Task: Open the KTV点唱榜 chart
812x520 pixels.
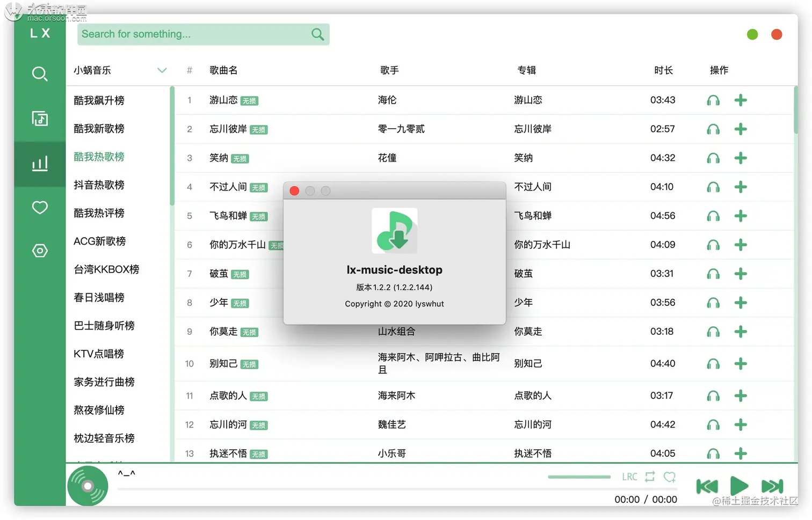Action: (x=99, y=354)
